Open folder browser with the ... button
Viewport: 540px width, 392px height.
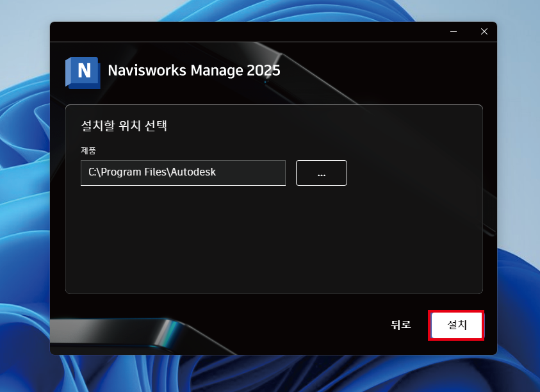[x=322, y=173]
